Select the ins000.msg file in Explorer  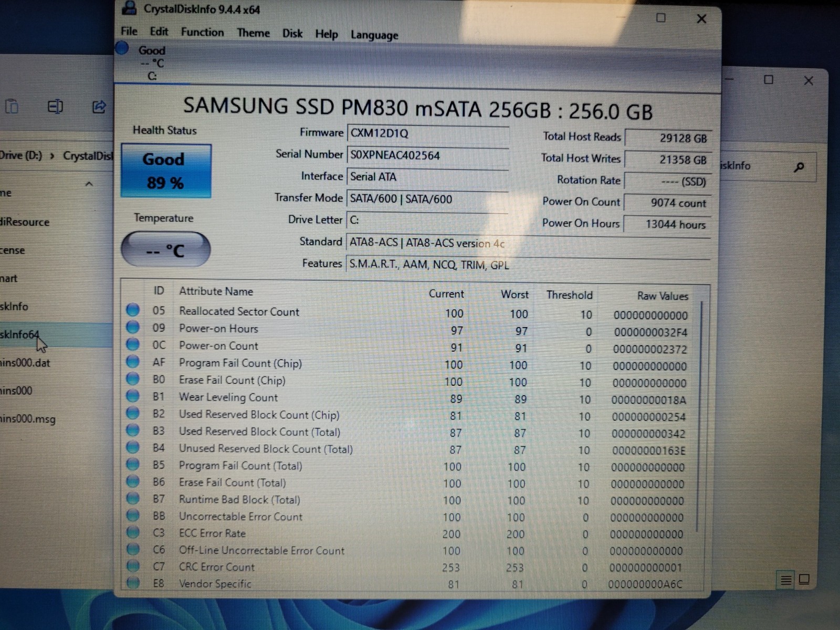27,419
